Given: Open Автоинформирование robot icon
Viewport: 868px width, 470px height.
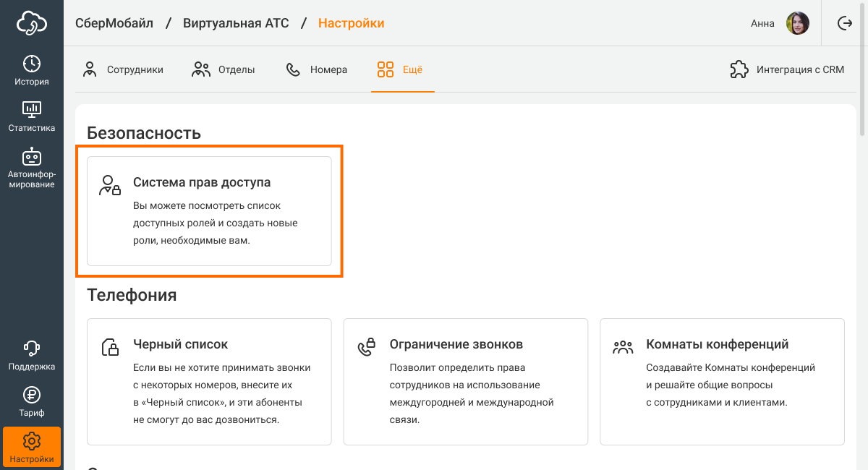Looking at the screenshot, I should point(32,168).
